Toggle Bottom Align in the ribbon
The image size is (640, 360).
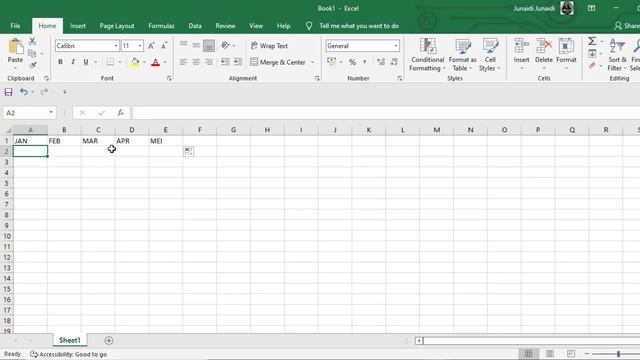tap(209, 45)
